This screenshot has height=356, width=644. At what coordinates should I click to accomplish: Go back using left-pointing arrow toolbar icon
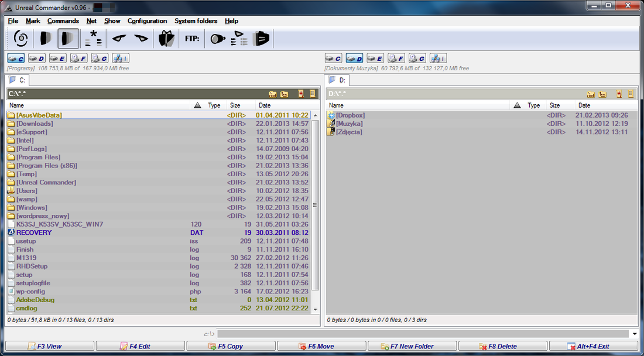tap(119, 39)
